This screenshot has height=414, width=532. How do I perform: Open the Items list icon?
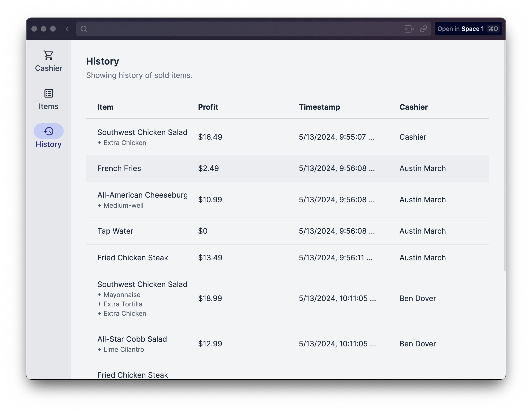[x=48, y=94]
